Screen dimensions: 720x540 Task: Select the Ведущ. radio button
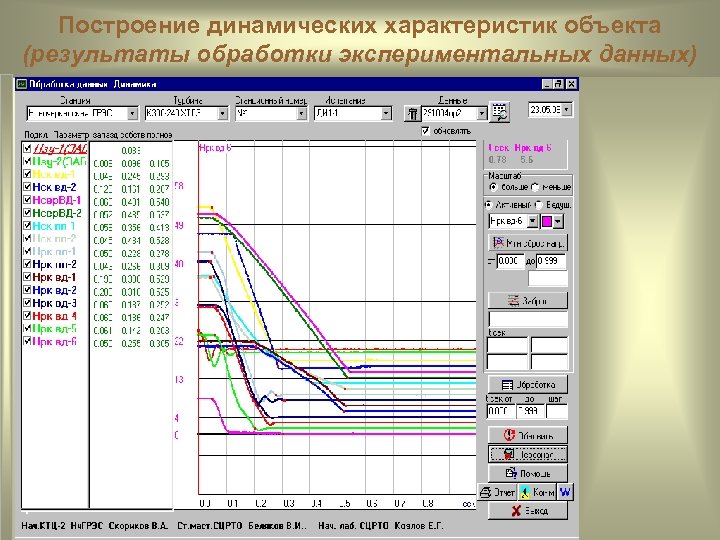tap(539, 205)
